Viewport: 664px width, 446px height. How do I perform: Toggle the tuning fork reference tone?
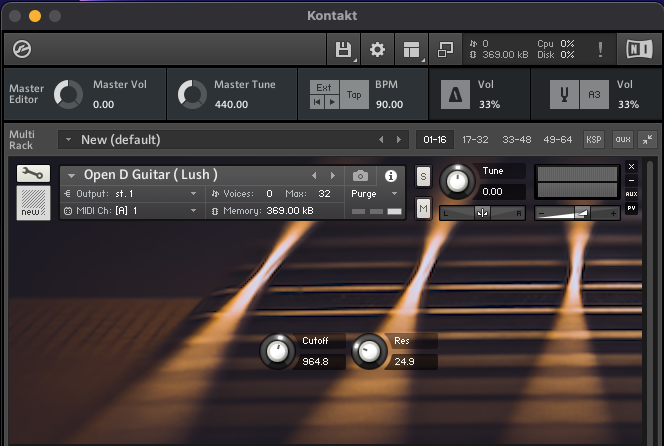click(564, 94)
